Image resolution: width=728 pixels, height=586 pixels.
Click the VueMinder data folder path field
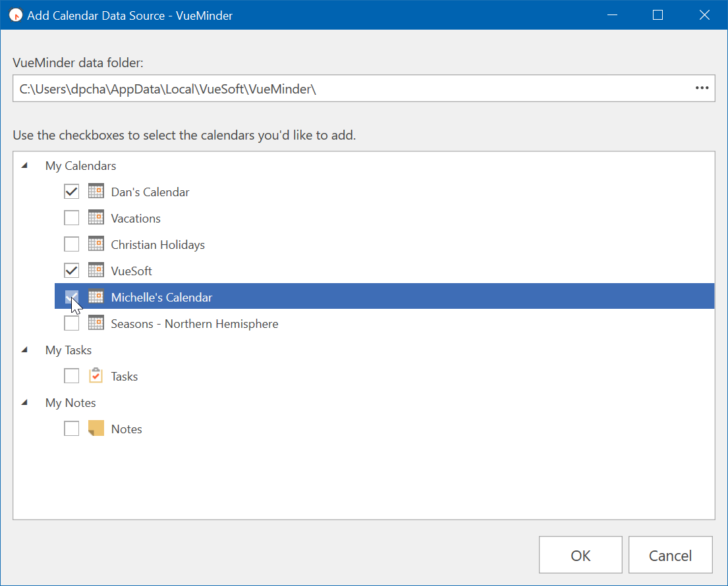pos(364,88)
